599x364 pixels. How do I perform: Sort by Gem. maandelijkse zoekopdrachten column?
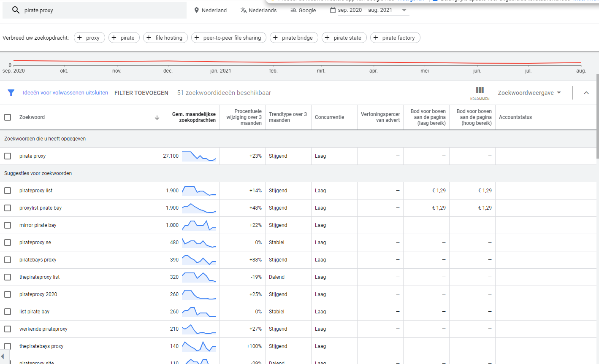pos(194,117)
